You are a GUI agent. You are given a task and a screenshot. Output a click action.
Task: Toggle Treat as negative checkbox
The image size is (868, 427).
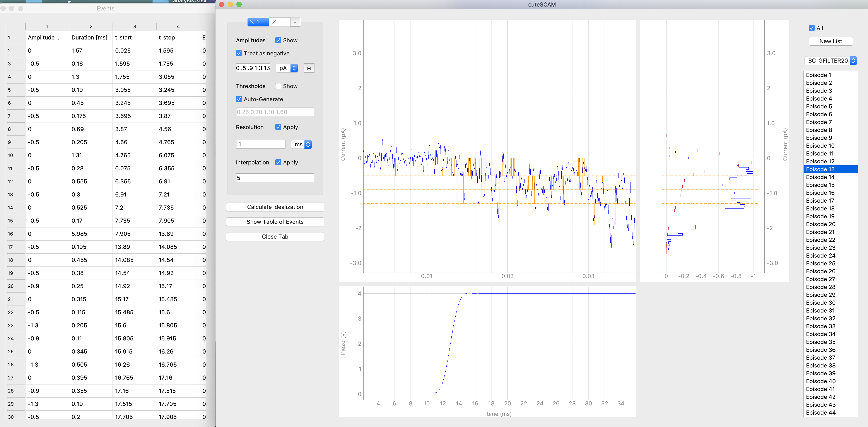point(239,53)
